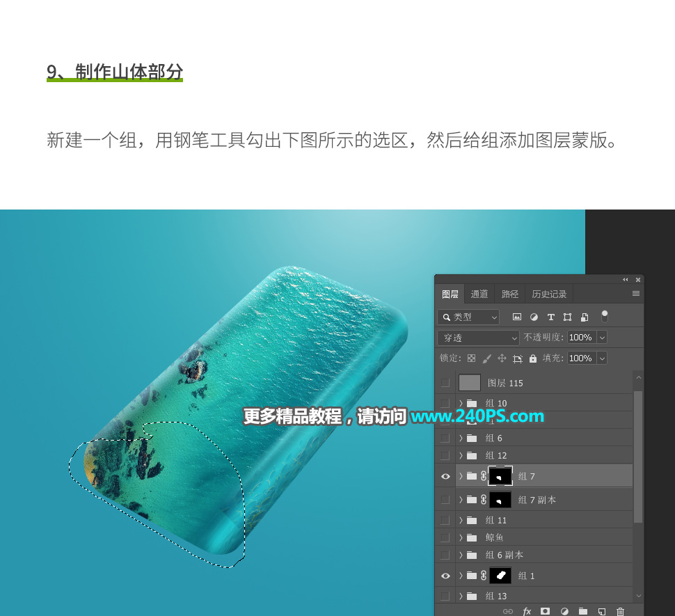This screenshot has height=616, width=675.
Task: Click the lock all padlock icon
Action: click(x=533, y=358)
